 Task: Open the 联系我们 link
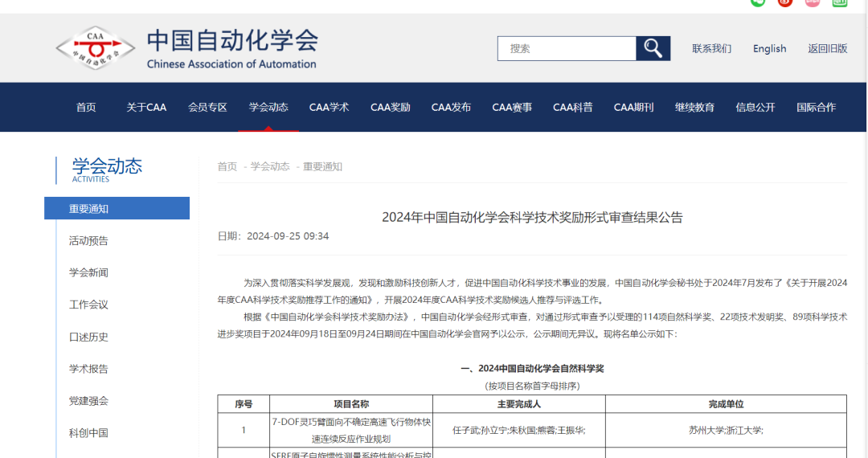coord(711,49)
